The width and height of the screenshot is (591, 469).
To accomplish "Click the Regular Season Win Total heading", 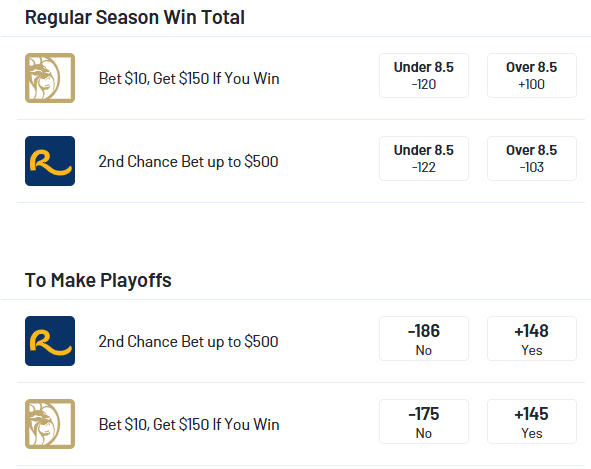I will 135,17.
